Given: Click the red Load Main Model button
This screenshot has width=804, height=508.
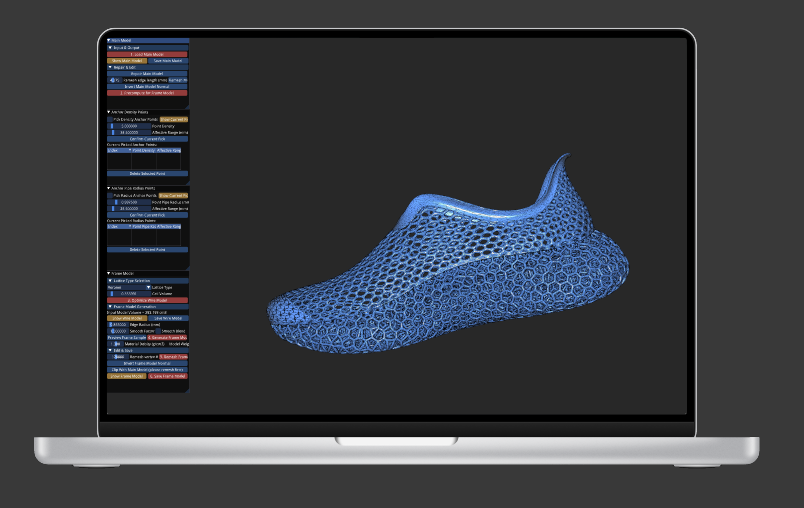Looking at the screenshot, I should [147, 54].
